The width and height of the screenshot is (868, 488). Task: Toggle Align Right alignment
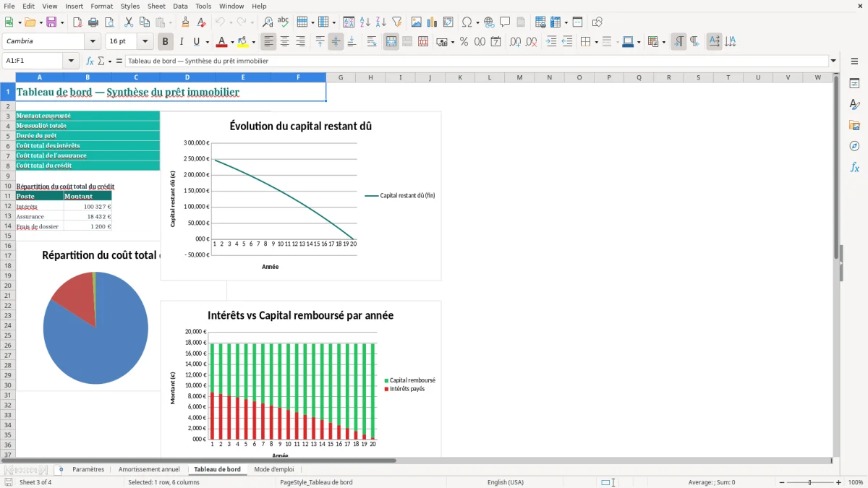[301, 42]
